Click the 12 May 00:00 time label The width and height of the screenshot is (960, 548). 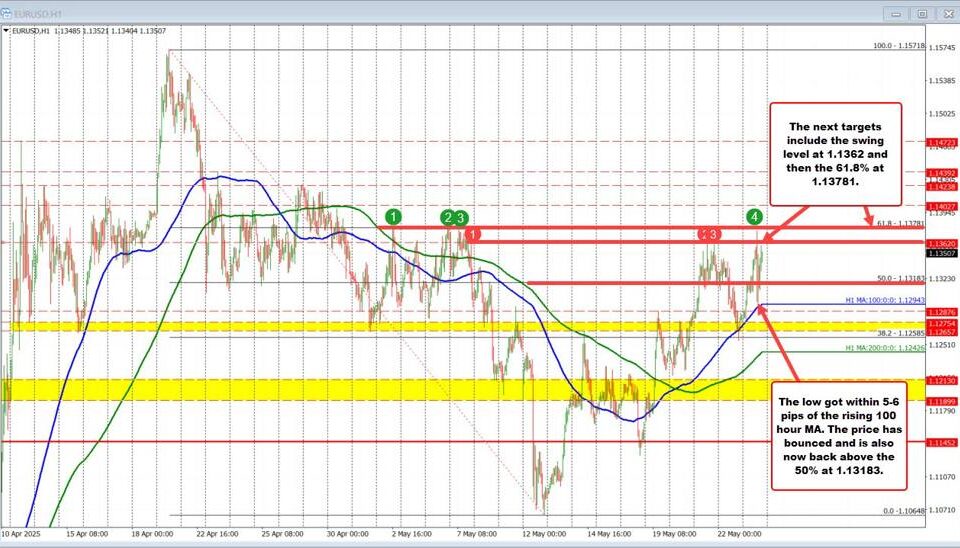click(x=544, y=534)
